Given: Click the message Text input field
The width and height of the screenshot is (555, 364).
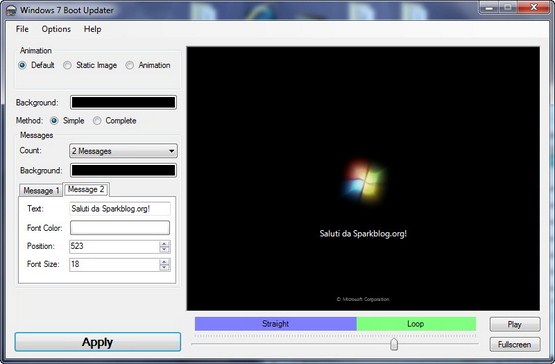Looking at the screenshot, I should click(120, 209).
